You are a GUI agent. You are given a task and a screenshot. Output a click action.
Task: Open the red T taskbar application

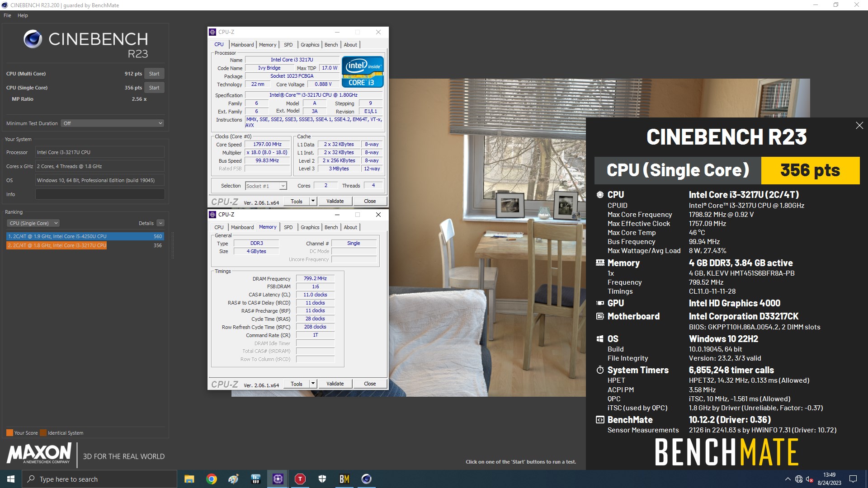pyautogui.click(x=300, y=479)
